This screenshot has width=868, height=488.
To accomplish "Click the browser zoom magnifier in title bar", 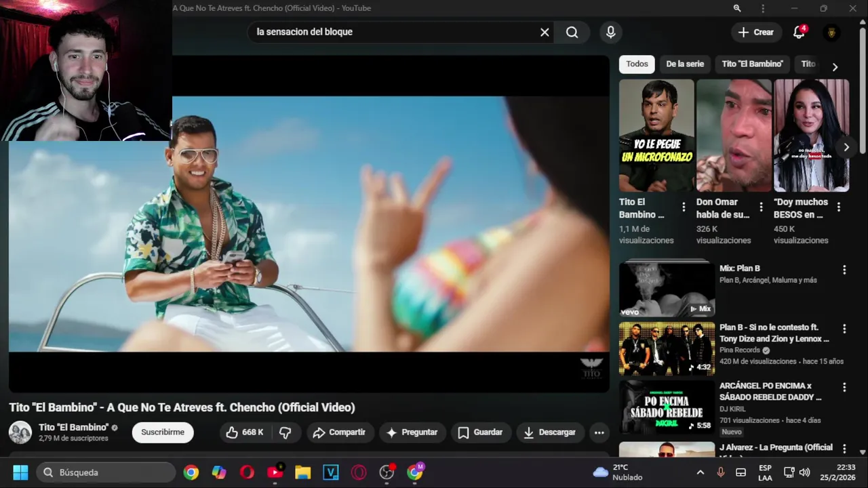I will [x=737, y=8].
